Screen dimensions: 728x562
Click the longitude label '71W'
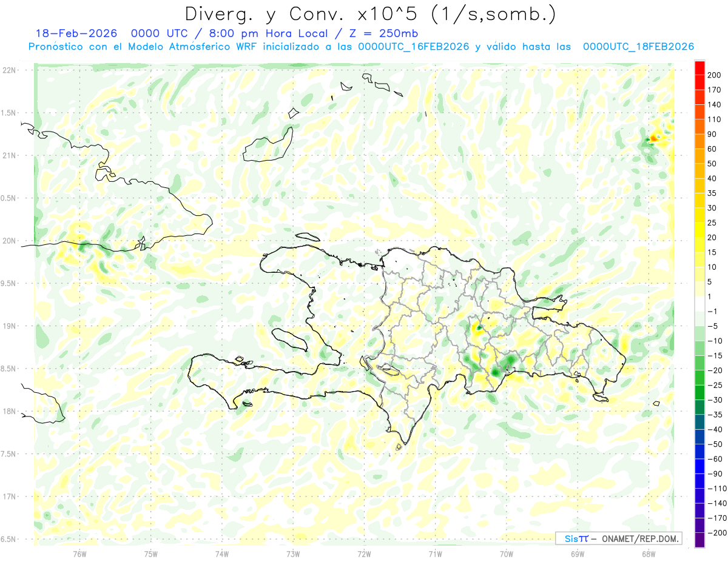click(x=435, y=554)
